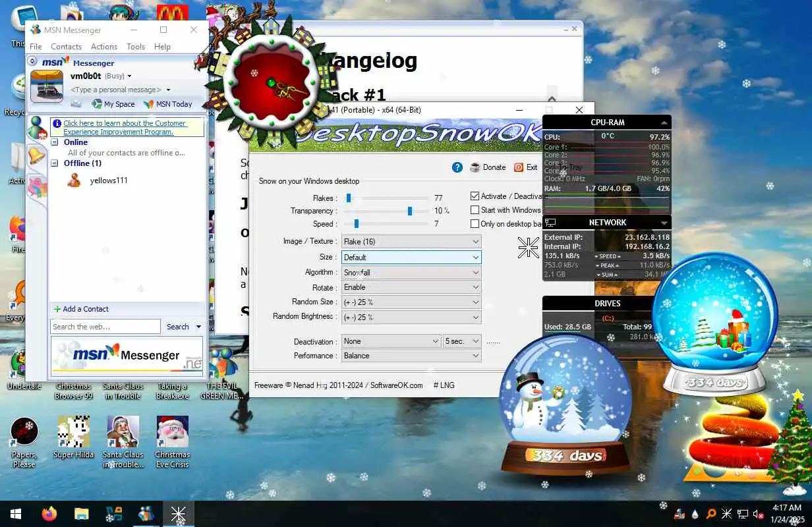Open the contacts tab icon in MSN sidebar
Viewport: 812px width, 527px height.
click(36, 128)
